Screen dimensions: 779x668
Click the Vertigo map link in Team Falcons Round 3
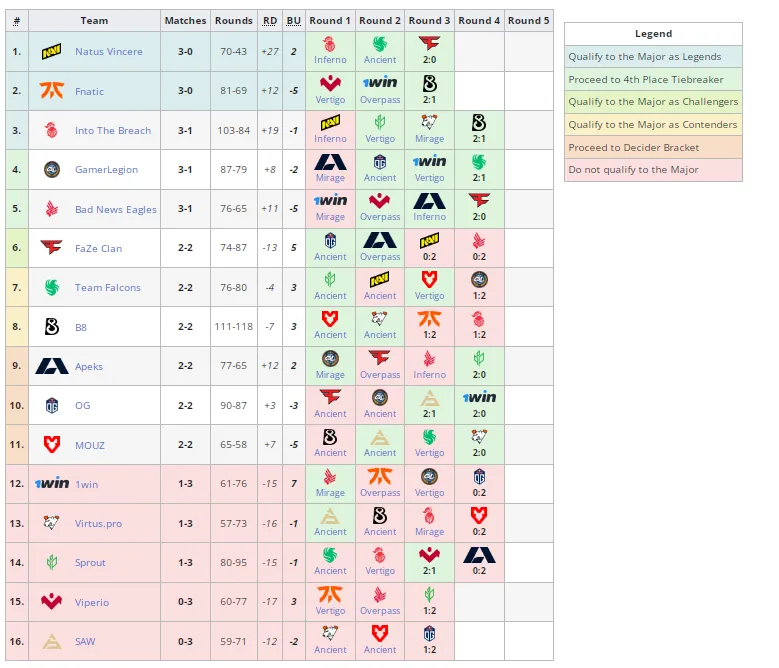pyautogui.click(x=429, y=296)
